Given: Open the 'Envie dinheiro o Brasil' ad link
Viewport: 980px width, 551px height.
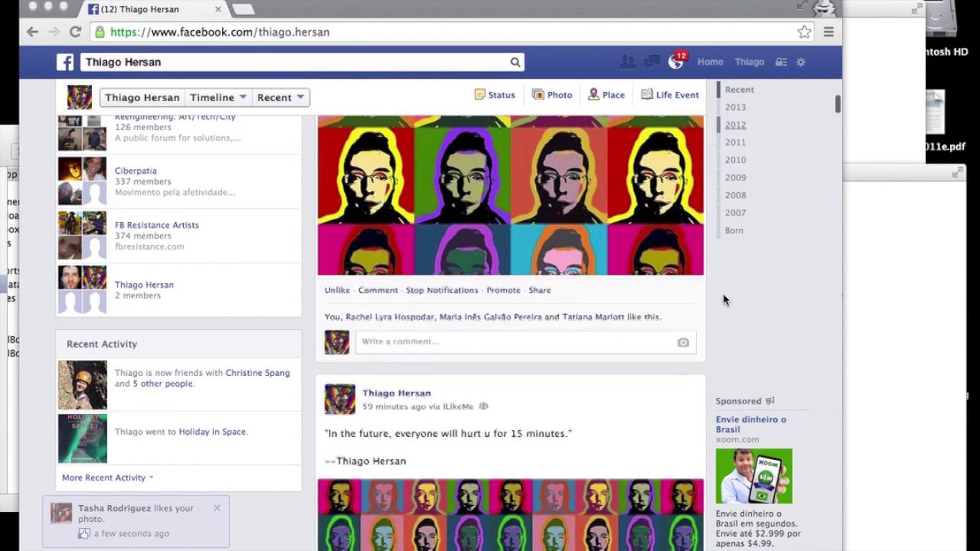Looking at the screenshot, I should [x=751, y=424].
